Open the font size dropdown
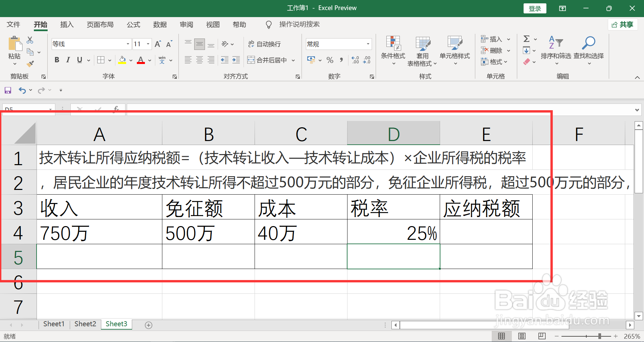Image resolution: width=644 pixels, height=342 pixels. 148,44
